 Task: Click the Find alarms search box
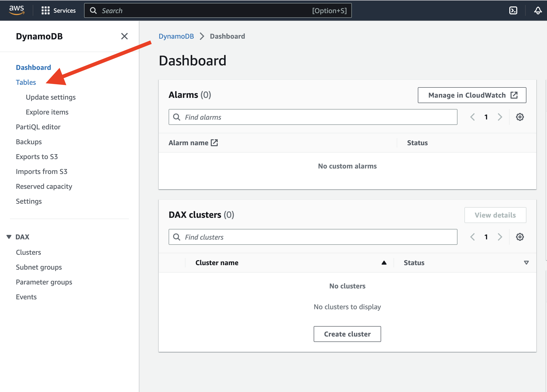coord(313,117)
